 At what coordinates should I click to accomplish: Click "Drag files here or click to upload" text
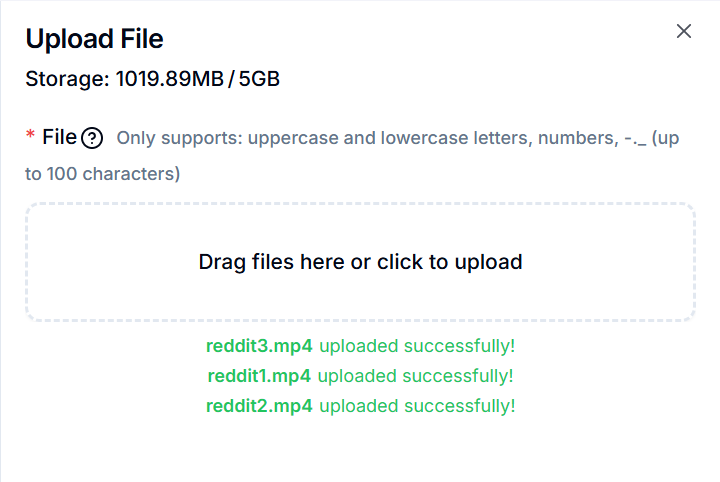pos(360,262)
